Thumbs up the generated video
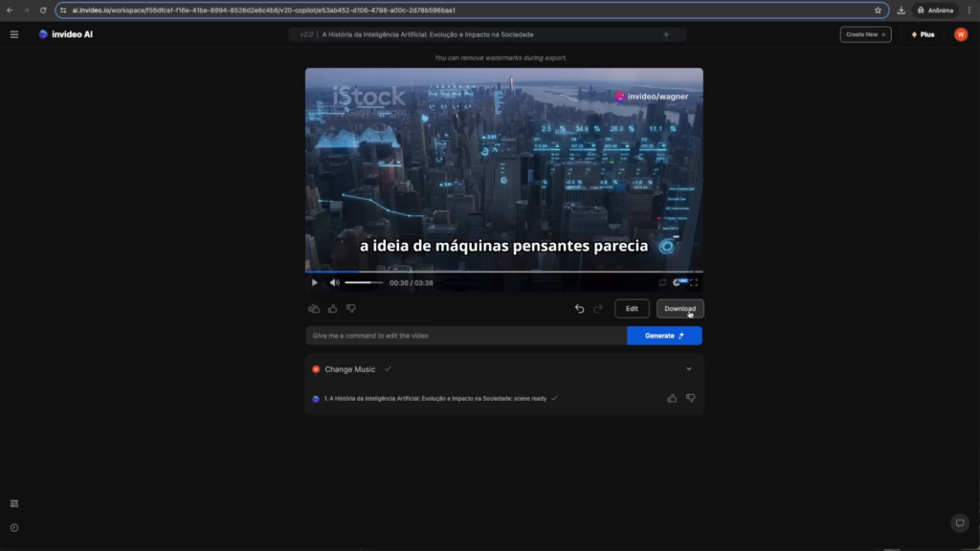 coord(333,309)
